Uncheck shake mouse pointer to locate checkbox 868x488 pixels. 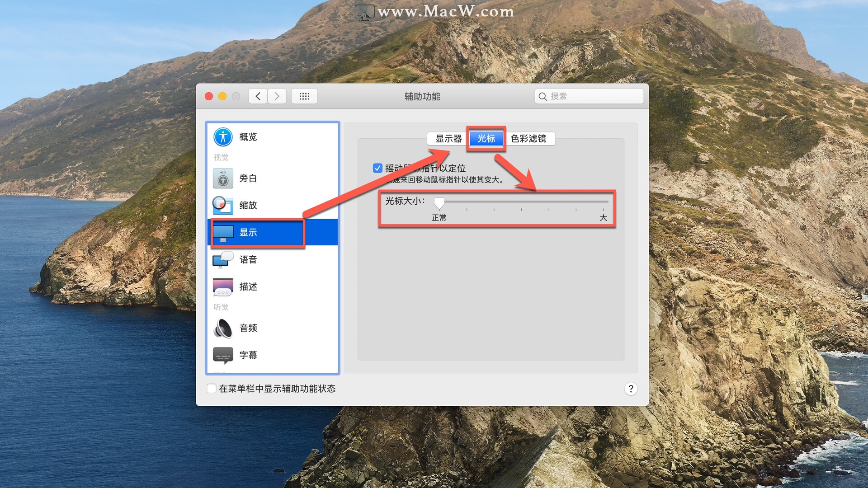[377, 169]
